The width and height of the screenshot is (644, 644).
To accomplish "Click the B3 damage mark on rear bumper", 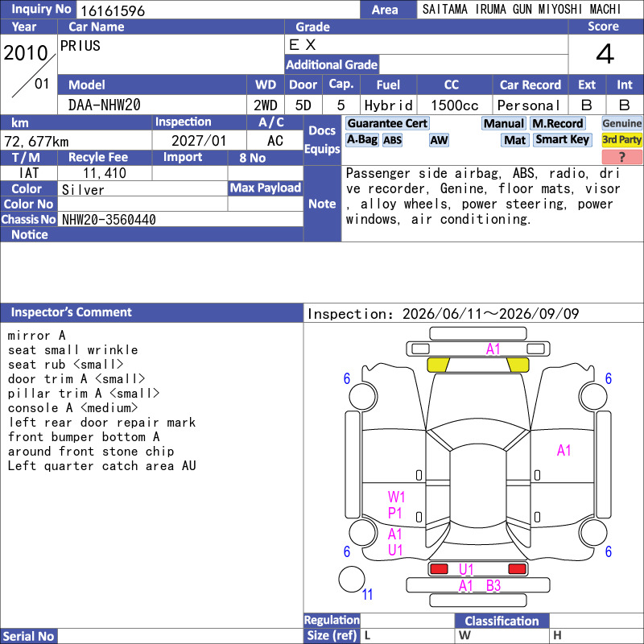I will tap(493, 585).
